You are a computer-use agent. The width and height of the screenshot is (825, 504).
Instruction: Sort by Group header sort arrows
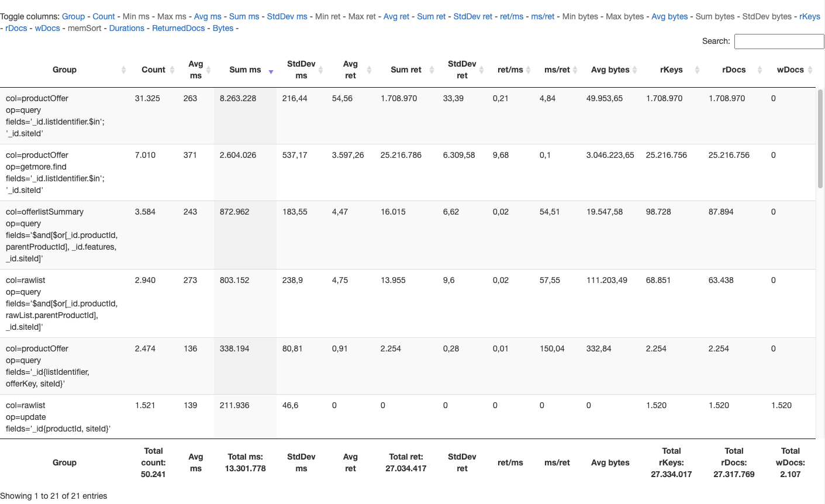coord(123,70)
